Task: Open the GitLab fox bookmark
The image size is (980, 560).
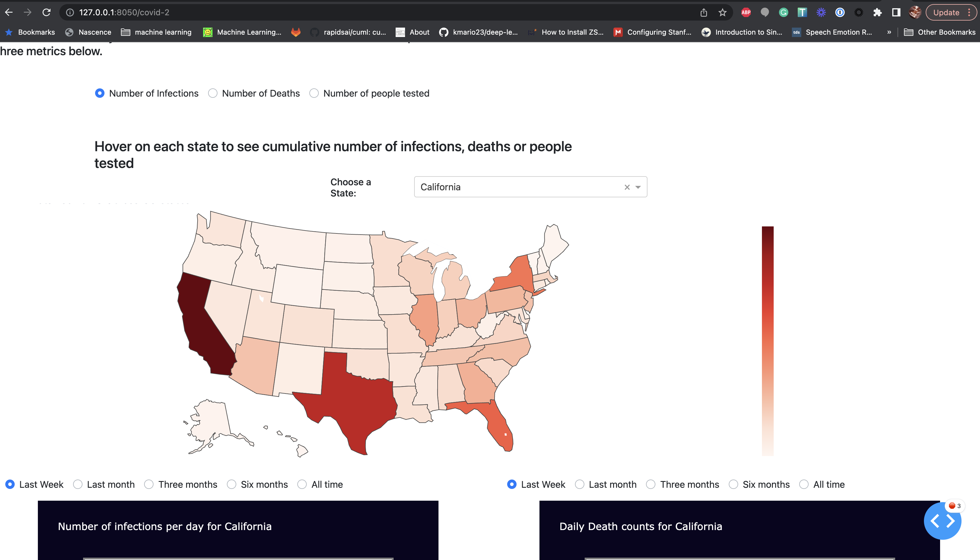Action: [296, 32]
